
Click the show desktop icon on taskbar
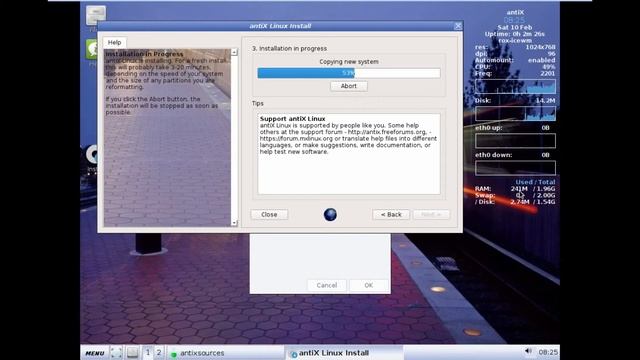click(x=116, y=353)
